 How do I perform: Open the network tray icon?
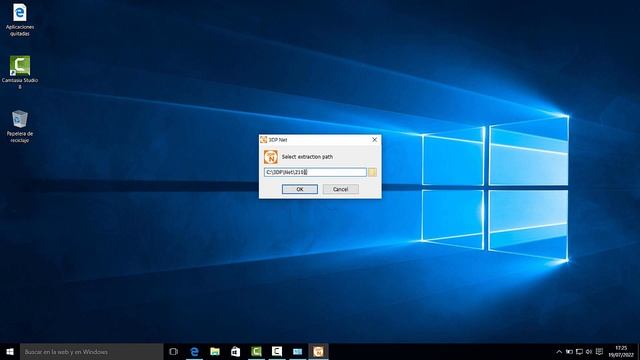point(579,351)
